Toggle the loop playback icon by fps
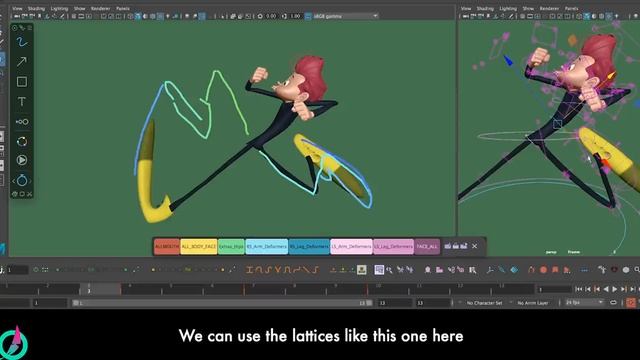Viewport: 640px width, 360px height. [613, 302]
